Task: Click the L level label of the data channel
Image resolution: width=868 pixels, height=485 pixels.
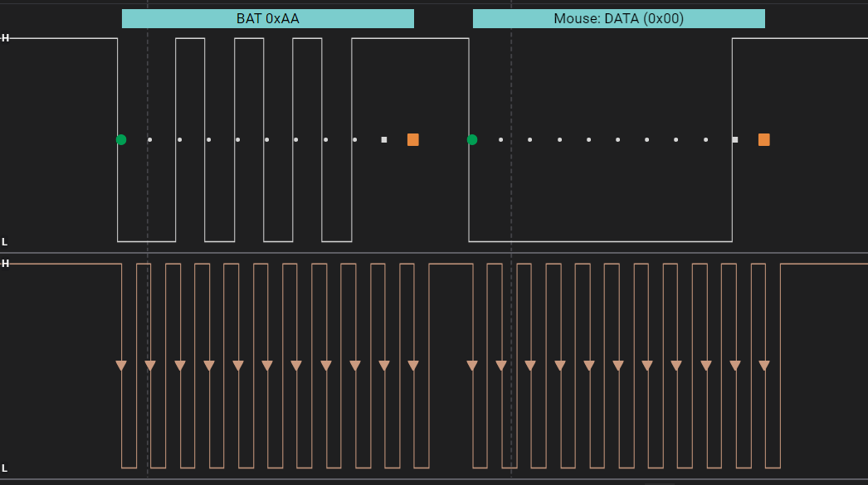Action: click(x=4, y=241)
